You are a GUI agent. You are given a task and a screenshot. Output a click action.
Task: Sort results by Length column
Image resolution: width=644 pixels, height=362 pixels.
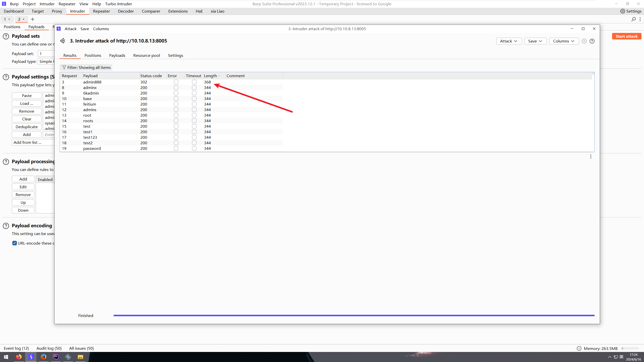click(214, 76)
